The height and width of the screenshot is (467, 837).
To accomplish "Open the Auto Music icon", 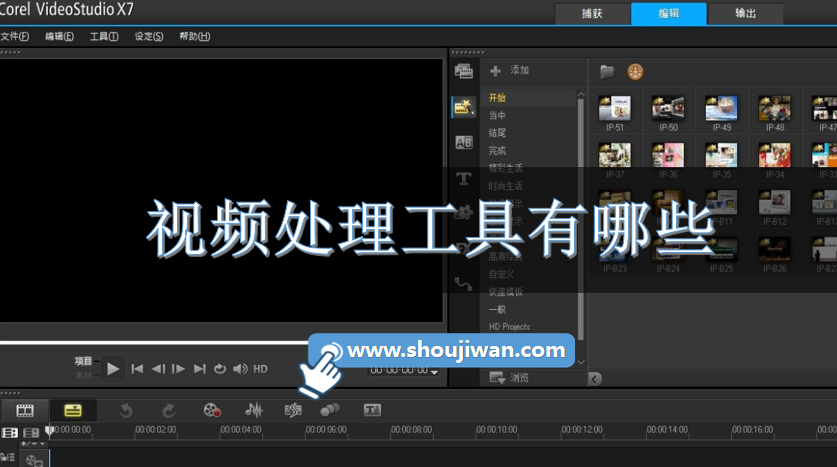I will [x=293, y=410].
